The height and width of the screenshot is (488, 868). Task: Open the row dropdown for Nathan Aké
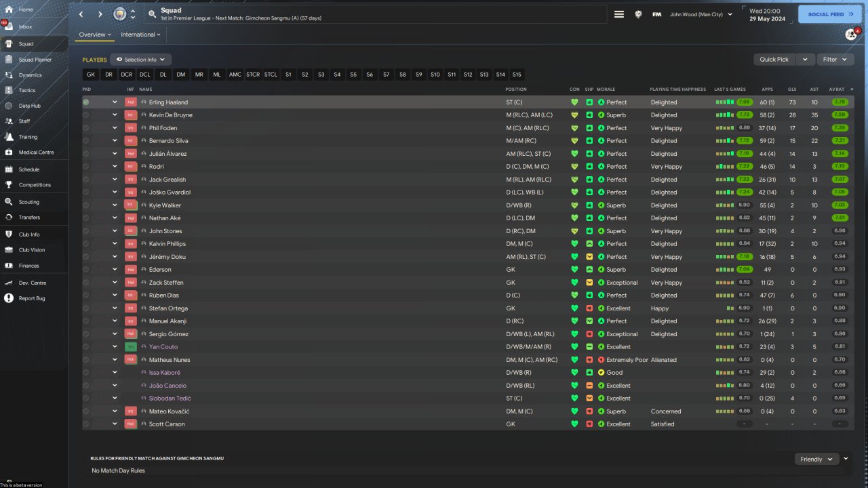coord(115,218)
